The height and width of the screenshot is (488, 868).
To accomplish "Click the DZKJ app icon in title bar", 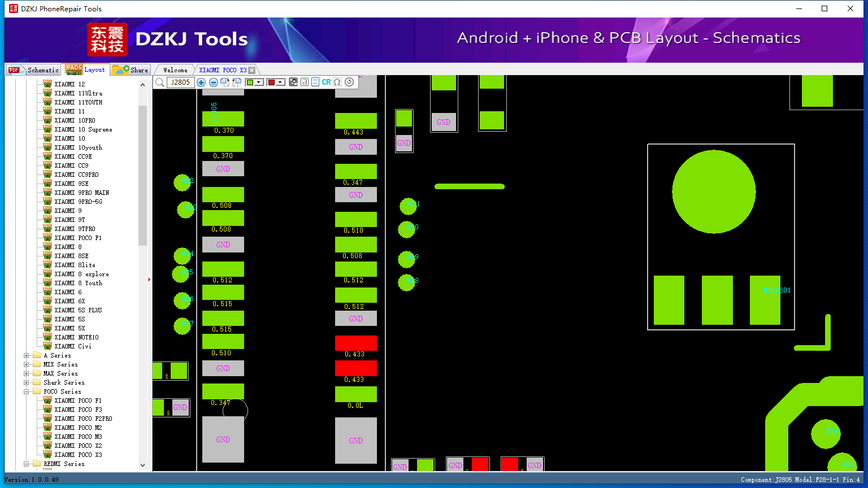I will (14, 8).
